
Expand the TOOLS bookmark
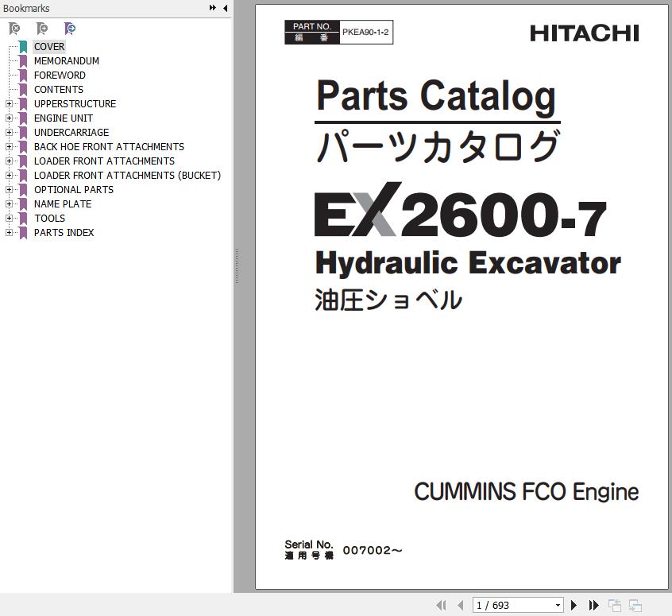pyautogui.click(x=9, y=219)
